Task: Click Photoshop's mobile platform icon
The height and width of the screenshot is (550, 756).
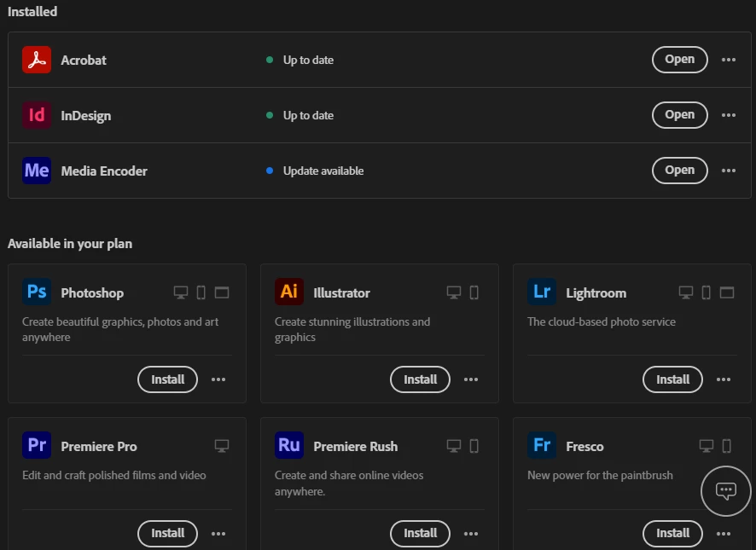Action: (201, 292)
